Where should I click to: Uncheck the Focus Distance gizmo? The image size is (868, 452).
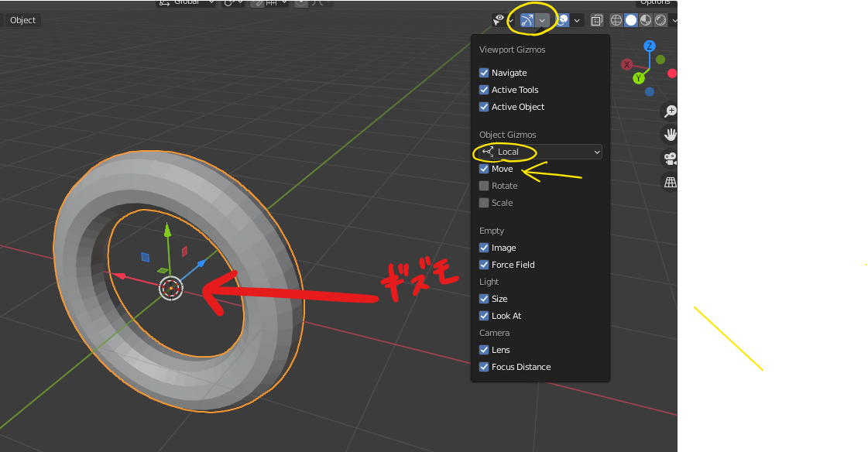[484, 367]
